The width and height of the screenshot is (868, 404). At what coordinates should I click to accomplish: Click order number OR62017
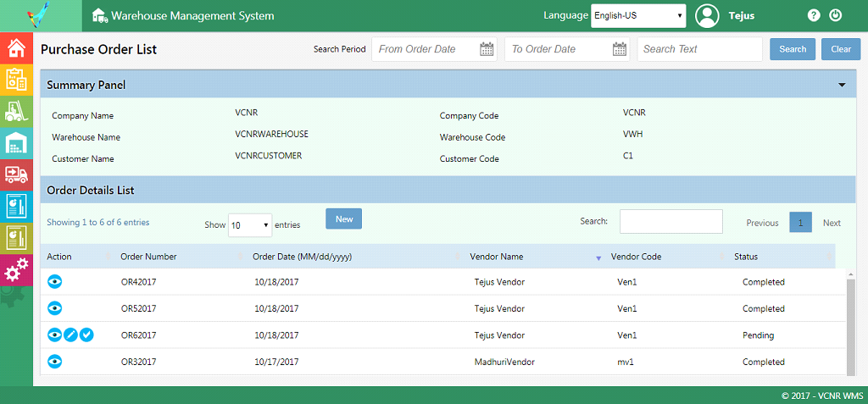click(138, 335)
